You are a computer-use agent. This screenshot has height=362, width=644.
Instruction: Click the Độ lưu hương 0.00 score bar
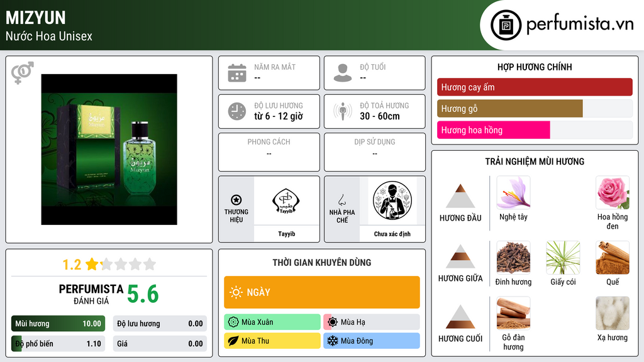point(160,324)
